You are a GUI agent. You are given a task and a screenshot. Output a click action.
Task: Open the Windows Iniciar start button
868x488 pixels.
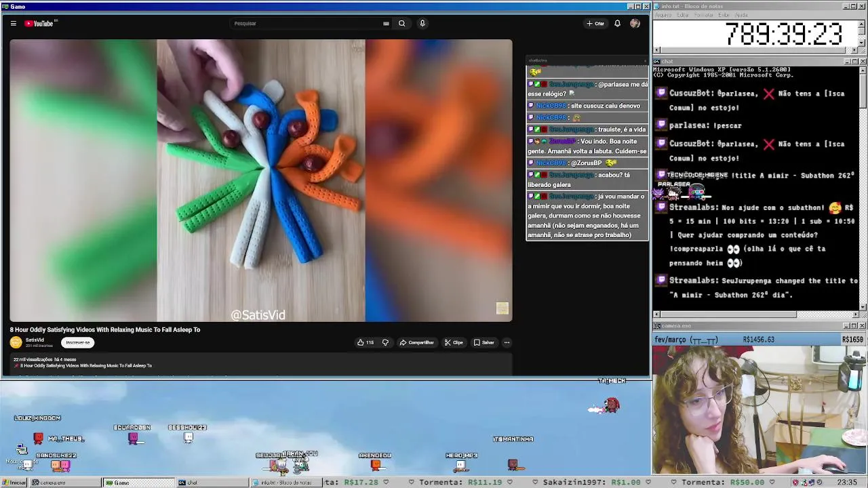coord(14,483)
